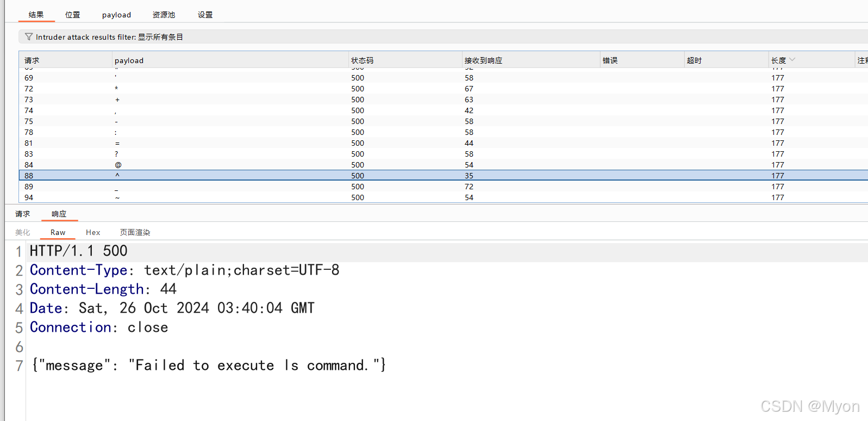Switch to the 请求 message tab
The image size is (868, 421).
(22, 214)
